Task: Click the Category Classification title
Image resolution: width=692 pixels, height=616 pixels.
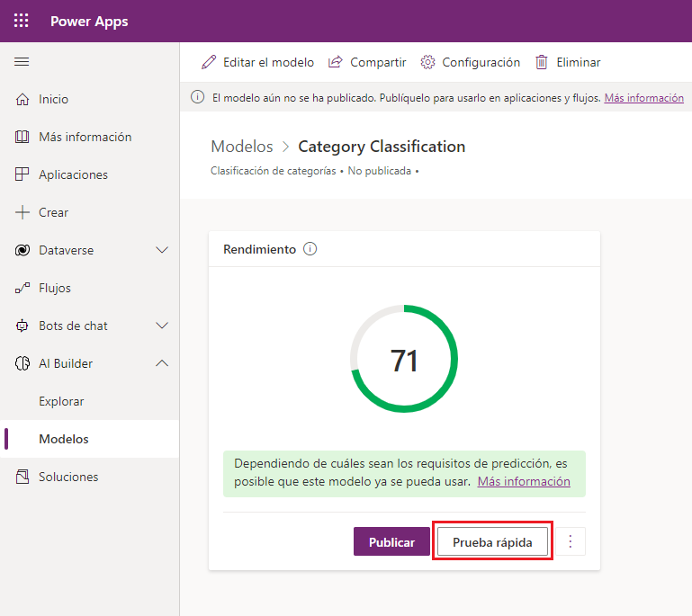Action: (x=382, y=147)
